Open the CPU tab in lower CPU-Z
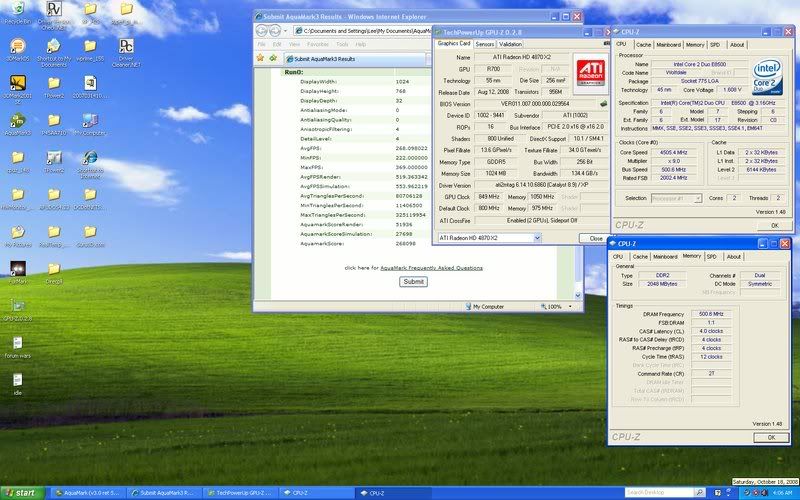The height and width of the screenshot is (500, 800). coord(618,257)
